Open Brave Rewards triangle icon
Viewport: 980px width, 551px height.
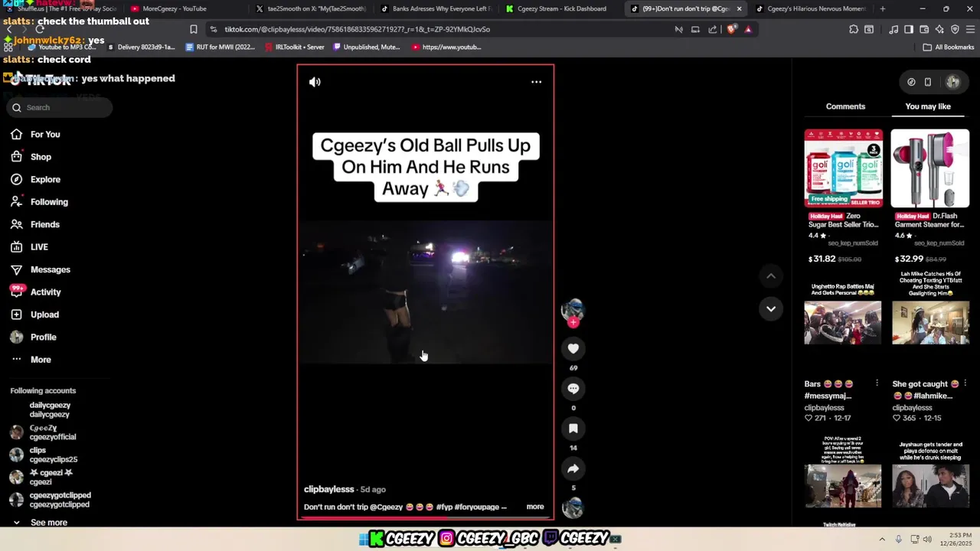click(x=748, y=29)
